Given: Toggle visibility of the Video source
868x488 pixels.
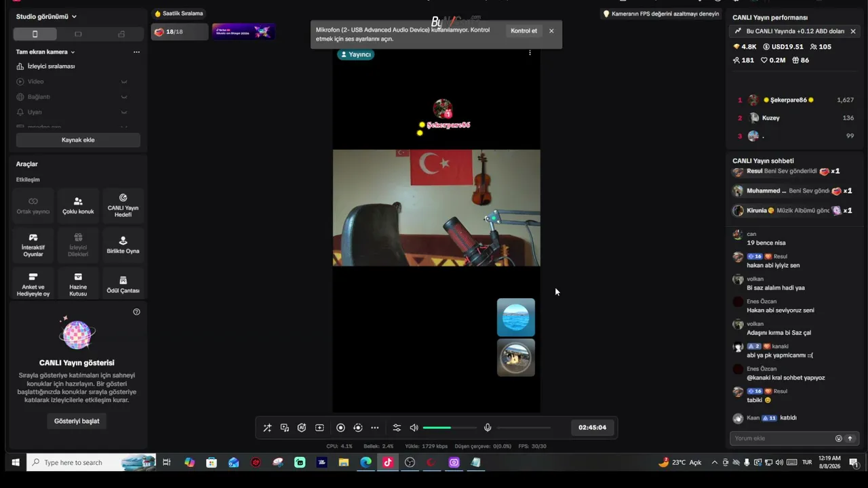Looking at the screenshot, I should pos(124,81).
